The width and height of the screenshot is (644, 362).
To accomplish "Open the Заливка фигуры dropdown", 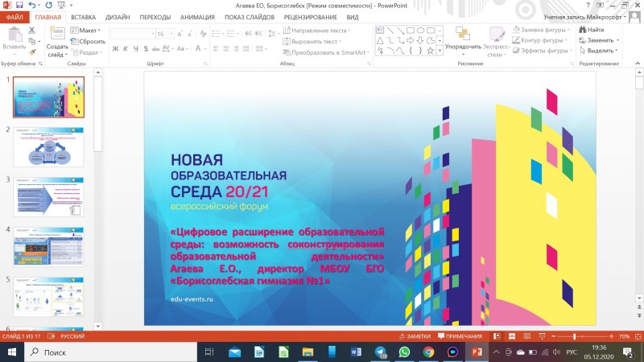I will pos(541,30).
